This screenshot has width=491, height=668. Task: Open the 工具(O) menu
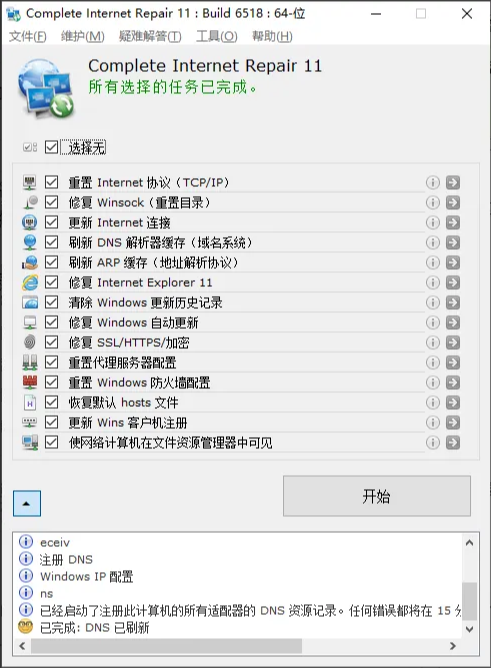tap(217, 36)
